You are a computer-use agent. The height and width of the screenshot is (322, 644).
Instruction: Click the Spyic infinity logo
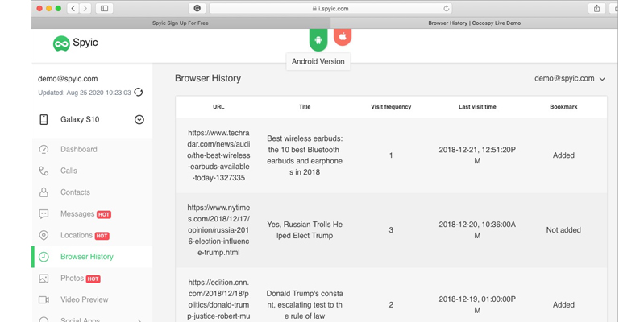[x=61, y=43]
